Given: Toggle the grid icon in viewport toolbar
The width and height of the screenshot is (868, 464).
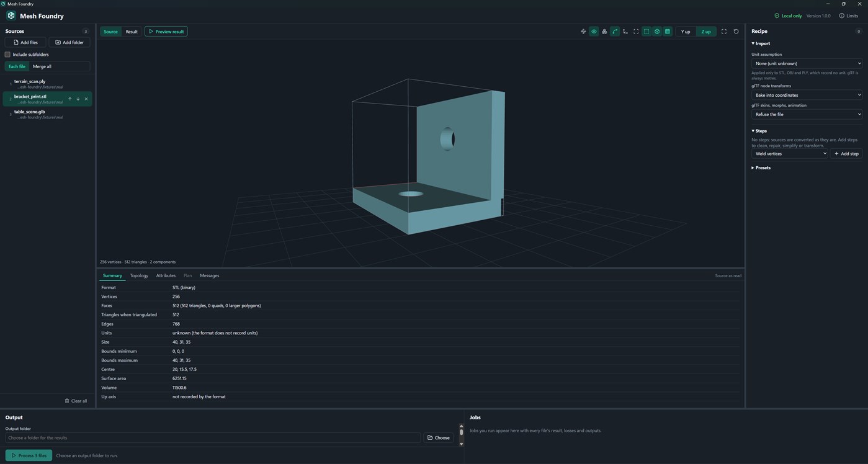Looking at the screenshot, I should pos(668,32).
